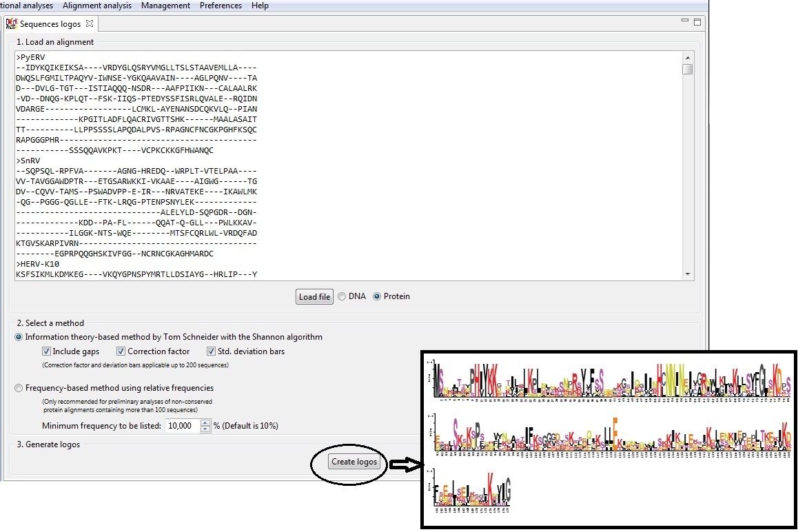Disable the Correction factor checkbox
This screenshot has width=798, height=532.
point(121,351)
